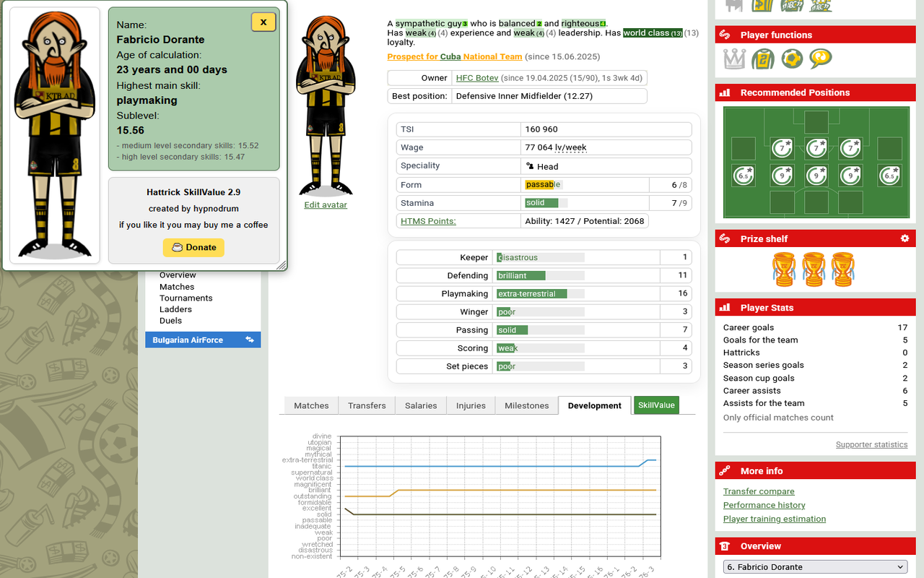Click the speech bubble quote icon
924x578 pixels.
[821, 59]
